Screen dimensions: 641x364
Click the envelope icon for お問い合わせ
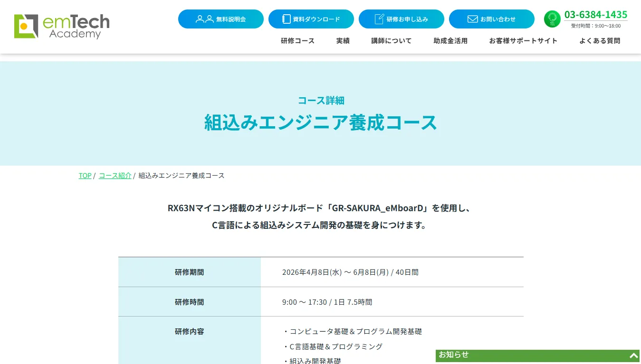[472, 19]
